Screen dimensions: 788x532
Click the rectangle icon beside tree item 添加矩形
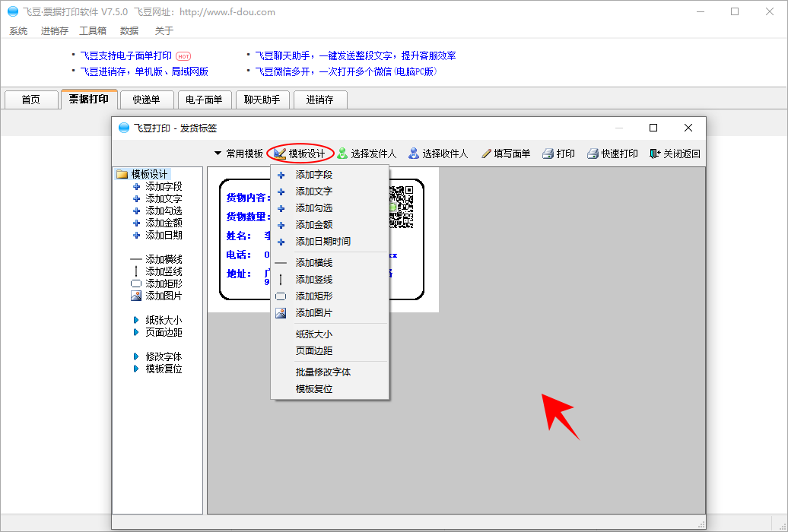click(136, 283)
